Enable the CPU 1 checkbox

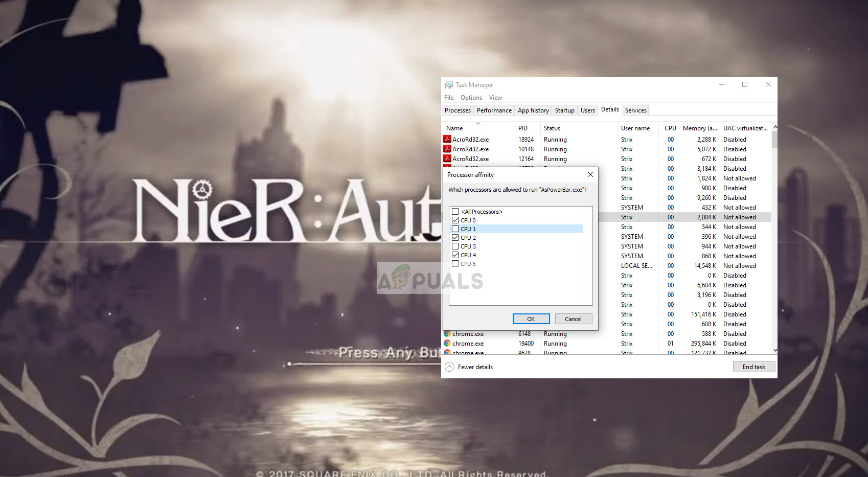455,229
